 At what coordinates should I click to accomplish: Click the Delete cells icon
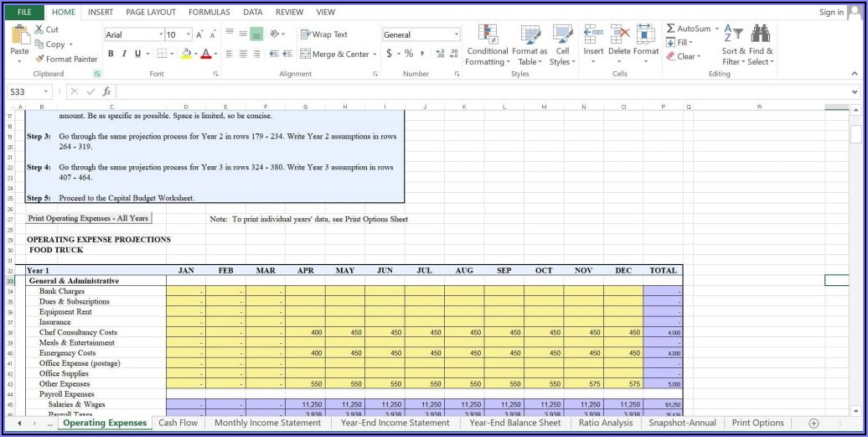619,34
